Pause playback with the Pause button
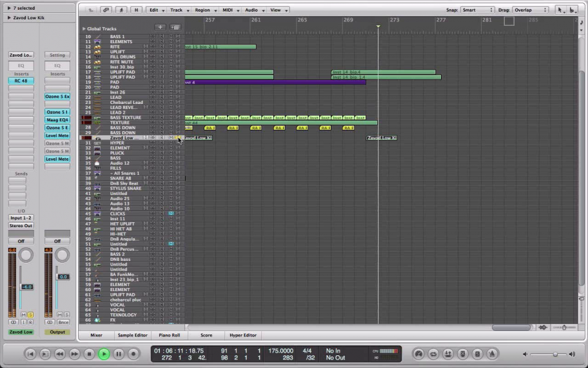588x368 pixels. (x=119, y=354)
